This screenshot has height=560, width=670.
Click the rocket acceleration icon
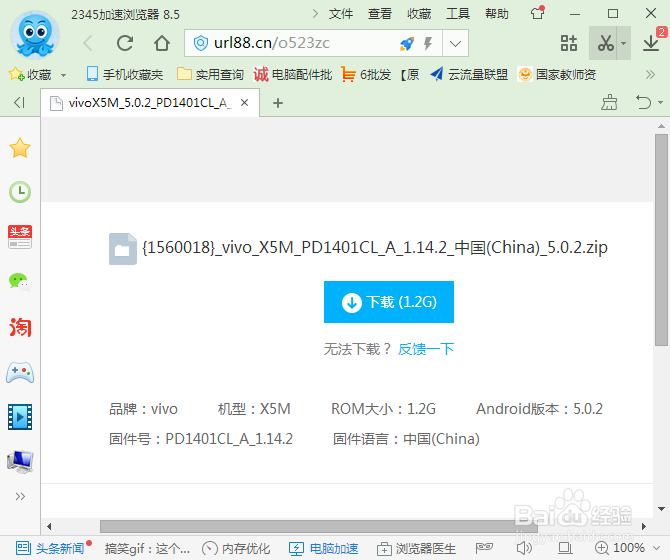click(x=407, y=43)
